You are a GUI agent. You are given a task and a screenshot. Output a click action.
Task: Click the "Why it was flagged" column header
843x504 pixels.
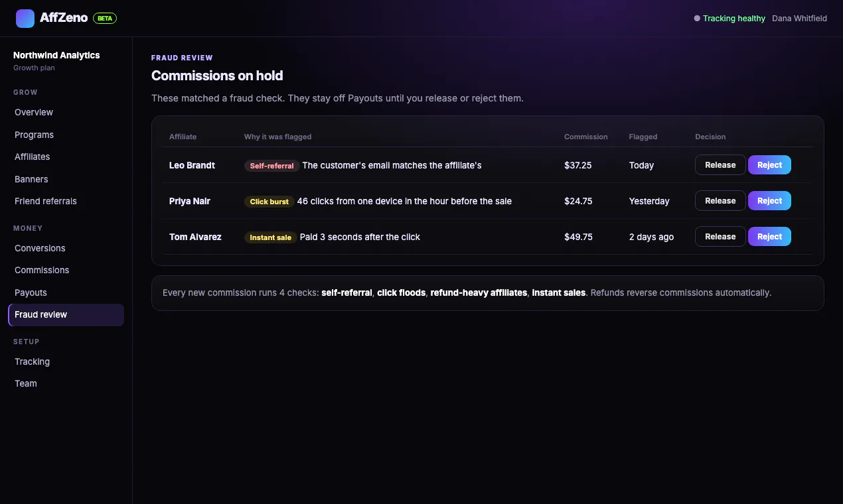(277, 137)
